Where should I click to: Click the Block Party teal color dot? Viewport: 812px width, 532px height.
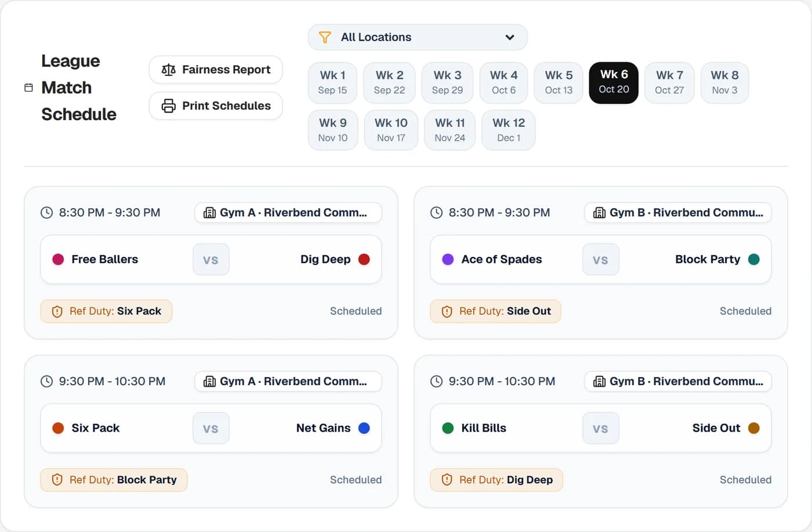tap(754, 259)
